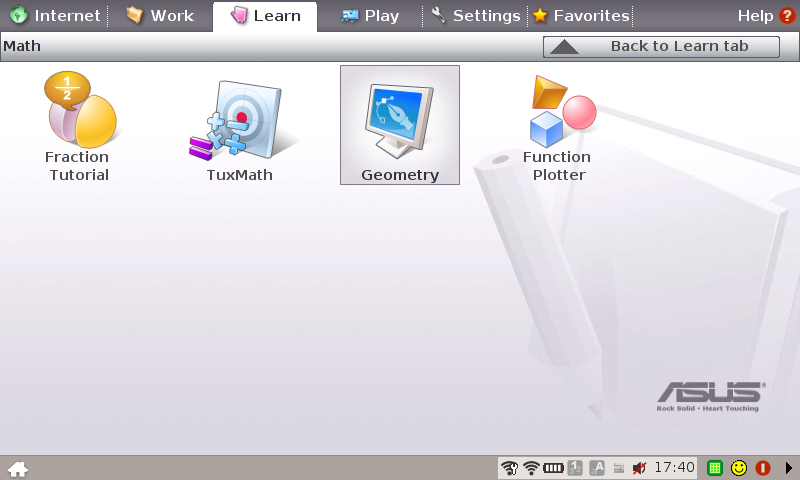Start the Function Plotter
This screenshot has height=480, width=800.
[559, 129]
